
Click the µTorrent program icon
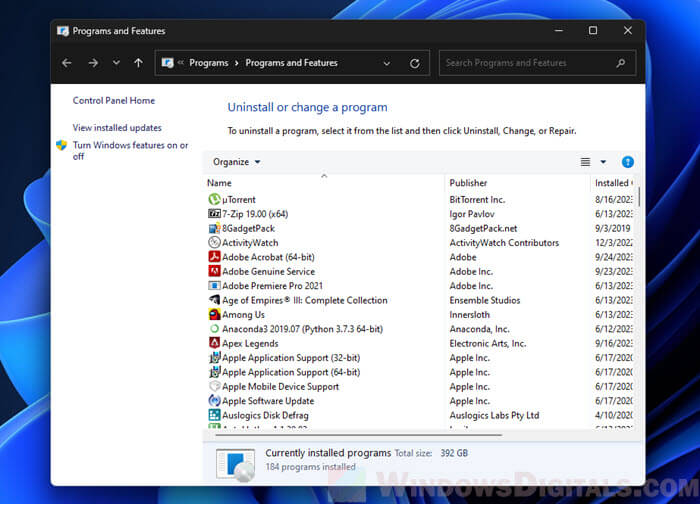click(x=214, y=199)
